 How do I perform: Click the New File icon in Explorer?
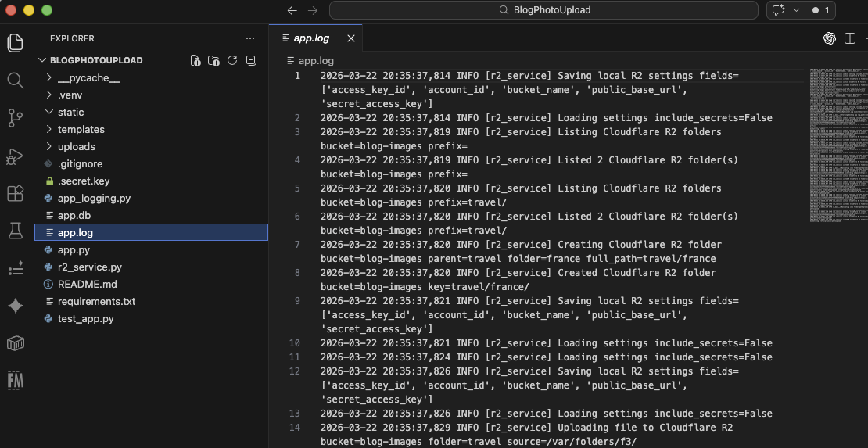click(x=195, y=61)
